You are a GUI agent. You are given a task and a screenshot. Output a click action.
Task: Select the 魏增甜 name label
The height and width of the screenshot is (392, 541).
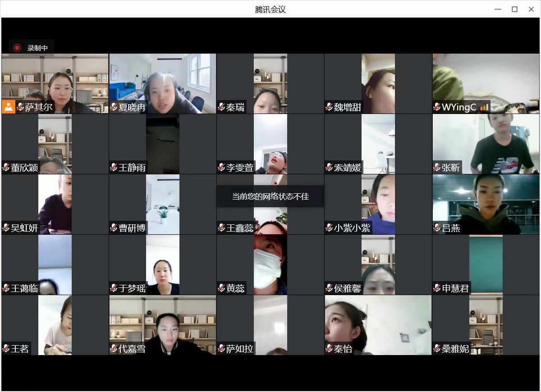click(x=347, y=107)
